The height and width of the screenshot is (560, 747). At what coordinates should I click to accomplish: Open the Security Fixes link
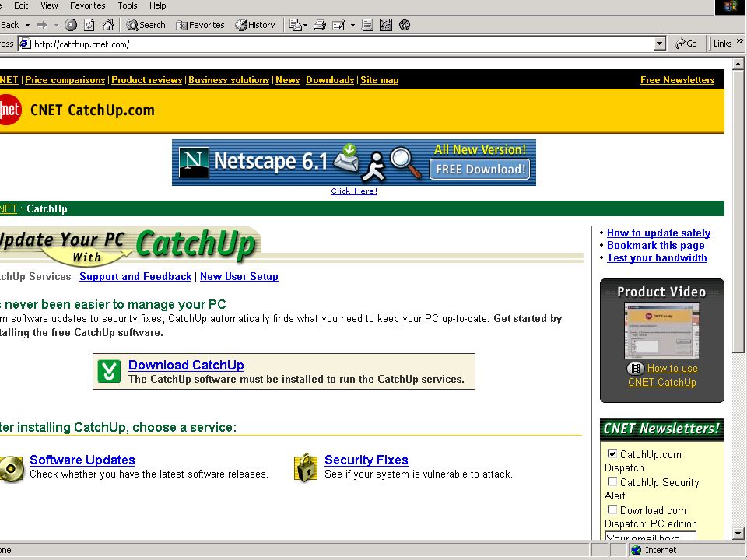tap(366, 460)
